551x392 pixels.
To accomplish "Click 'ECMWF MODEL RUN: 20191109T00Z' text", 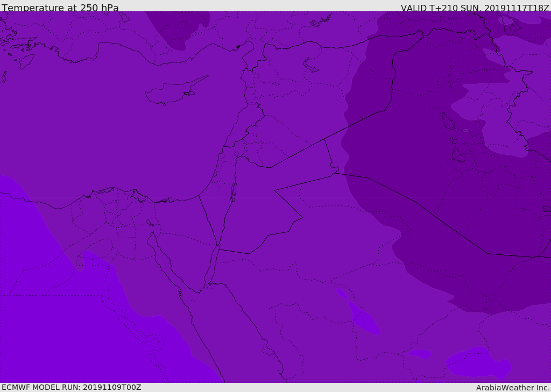I will tap(72, 387).
